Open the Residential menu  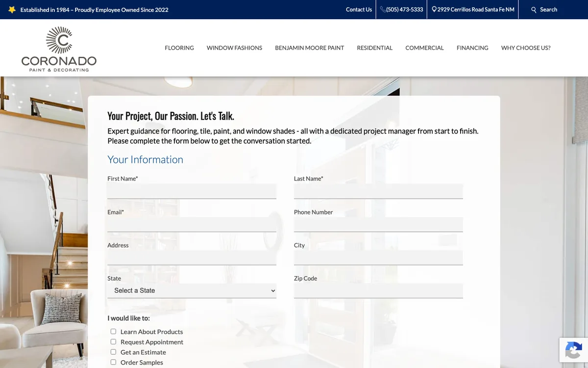375,48
